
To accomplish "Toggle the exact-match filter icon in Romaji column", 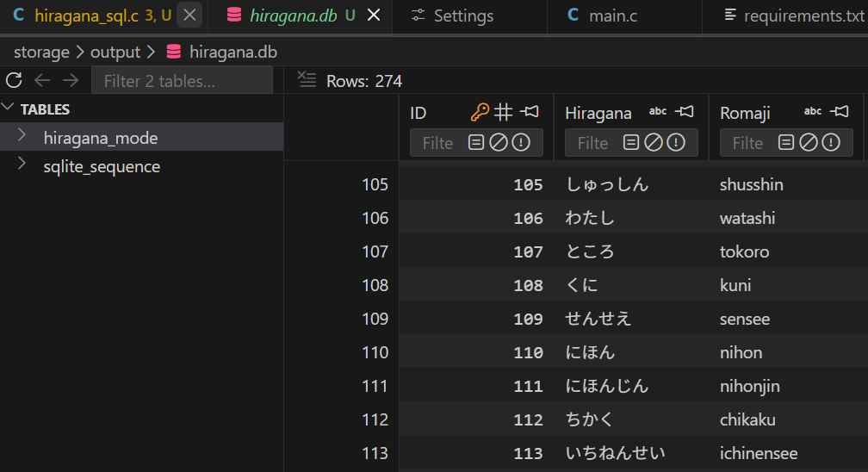I will click(x=786, y=143).
